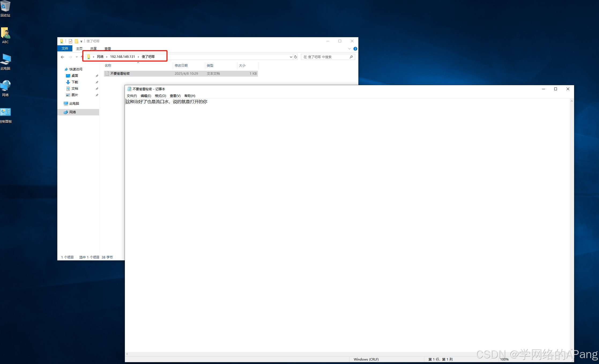
Task: Click the Explorer back arrow
Action: pos(62,57)
